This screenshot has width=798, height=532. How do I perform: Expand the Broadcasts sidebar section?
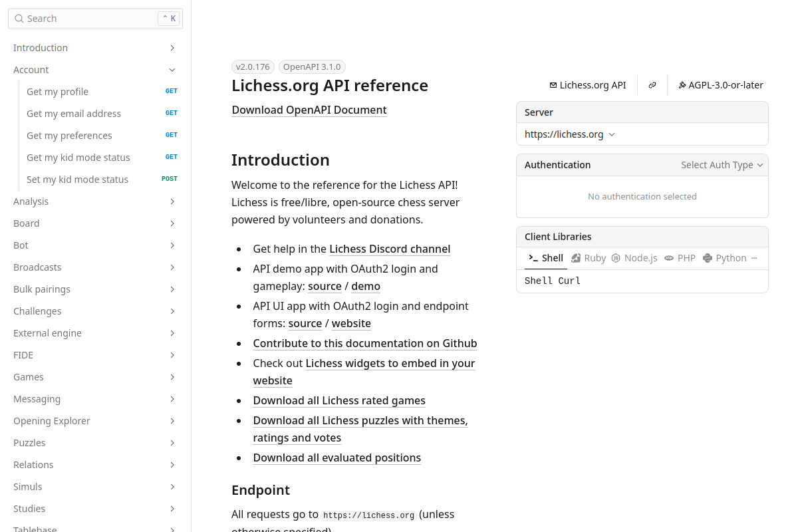[x=172, y=267]
